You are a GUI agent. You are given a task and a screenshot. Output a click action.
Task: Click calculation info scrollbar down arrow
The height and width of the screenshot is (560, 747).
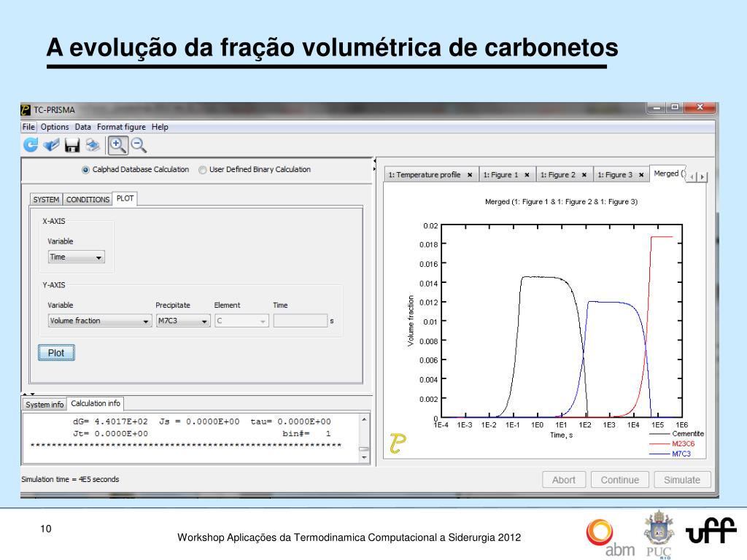(364, 458)
